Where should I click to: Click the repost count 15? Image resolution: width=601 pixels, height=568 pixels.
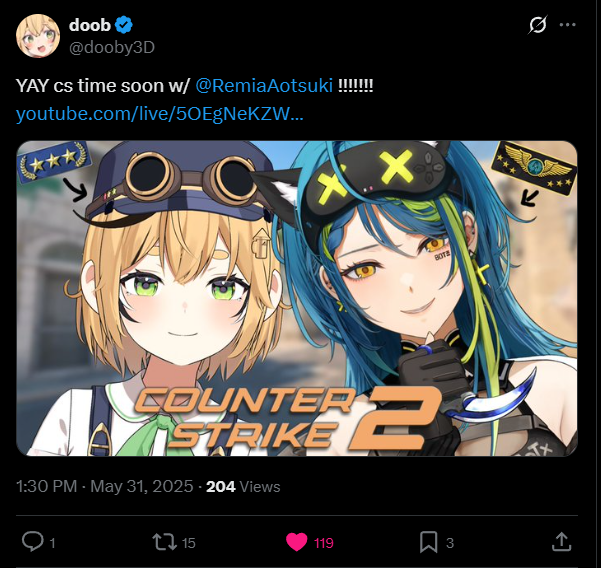189,543
